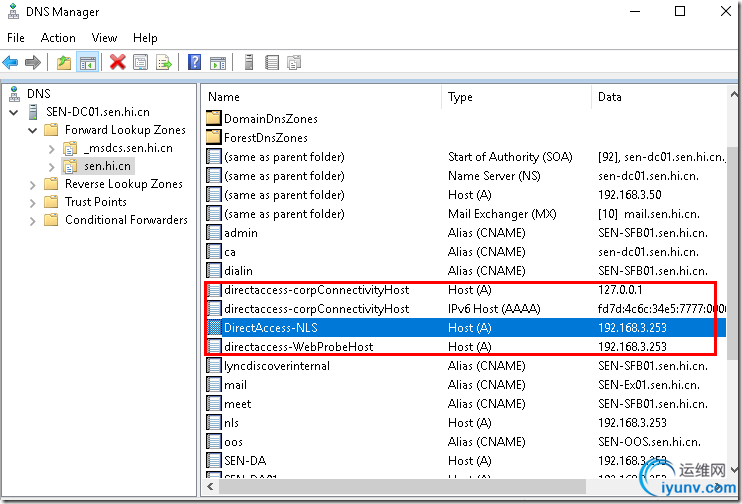Open the Action menu
This screenshot has height=504, width=742.
[x=58, y=38]
